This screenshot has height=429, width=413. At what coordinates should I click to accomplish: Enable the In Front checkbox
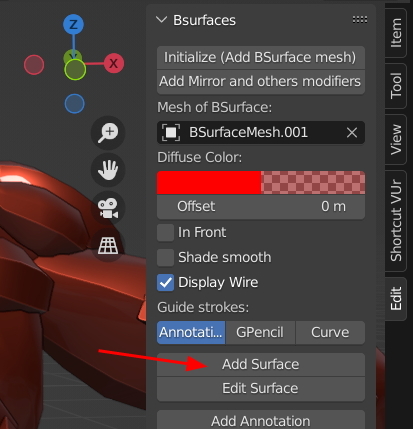165,232
